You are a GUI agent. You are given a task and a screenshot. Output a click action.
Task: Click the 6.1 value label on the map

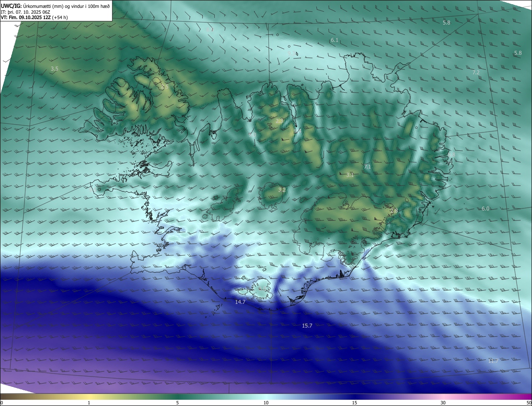335,40
